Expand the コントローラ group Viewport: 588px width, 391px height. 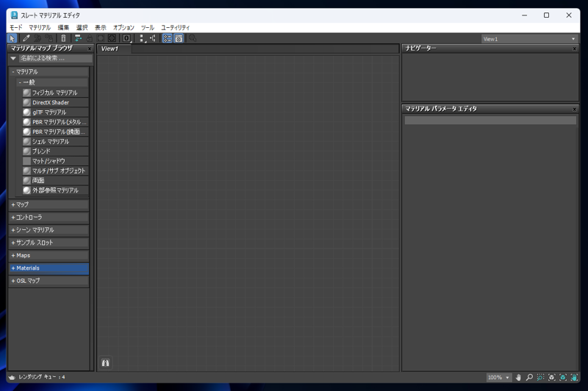coord(49,218)
